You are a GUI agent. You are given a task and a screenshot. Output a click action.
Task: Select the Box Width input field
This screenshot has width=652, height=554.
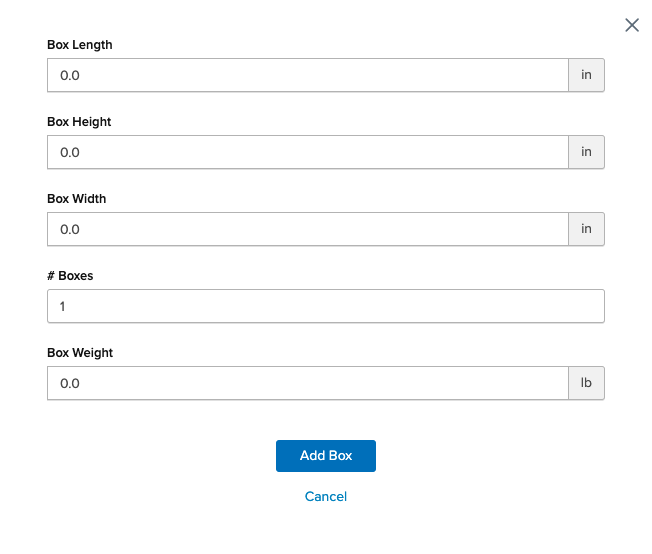pos(308,229)
